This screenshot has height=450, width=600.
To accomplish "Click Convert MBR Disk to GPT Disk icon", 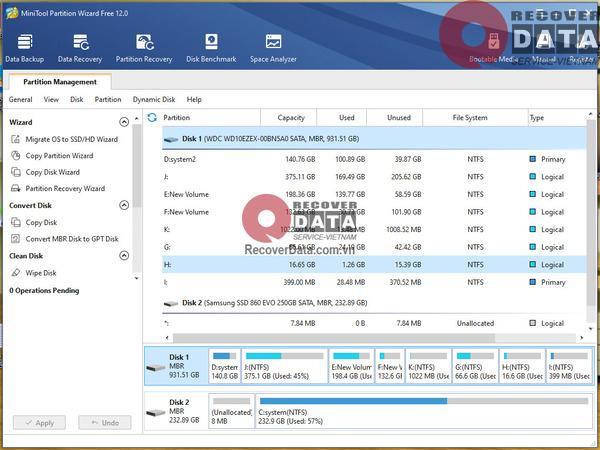I will pos(15,239).
